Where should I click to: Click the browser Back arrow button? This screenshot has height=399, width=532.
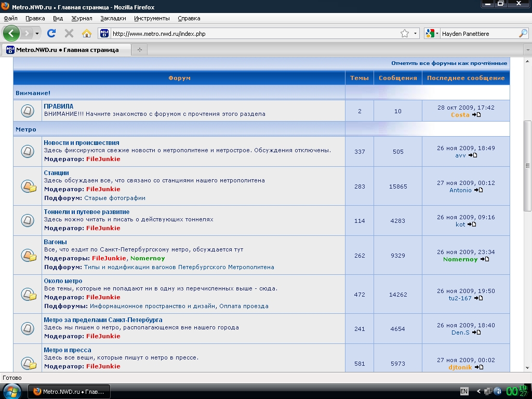click(11, 33)
